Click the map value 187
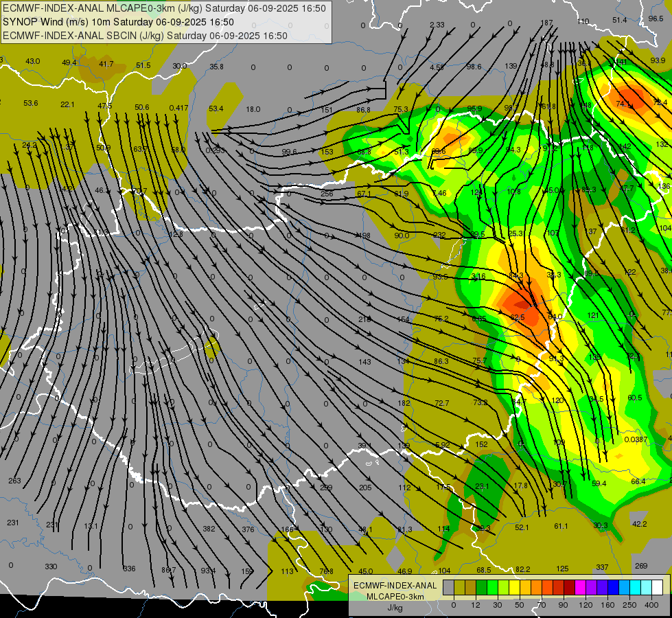This screenshot has height=618, width=672. pos(546,23)
